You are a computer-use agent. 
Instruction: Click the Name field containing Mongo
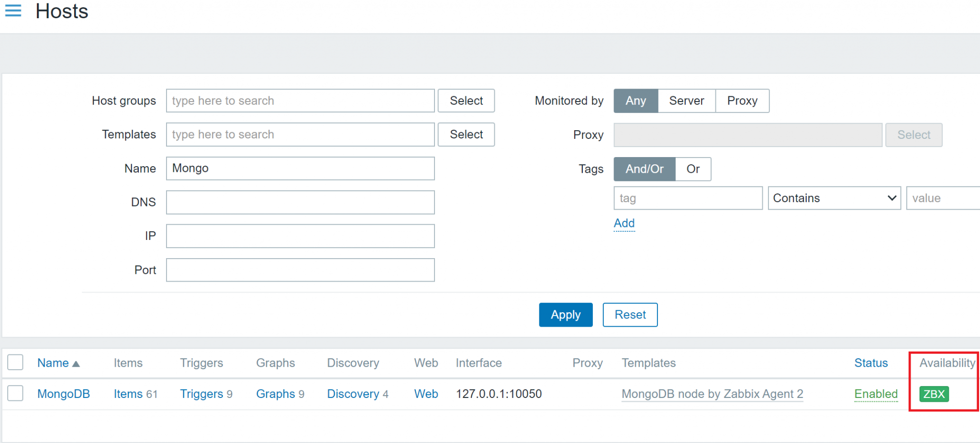point(300,168)
